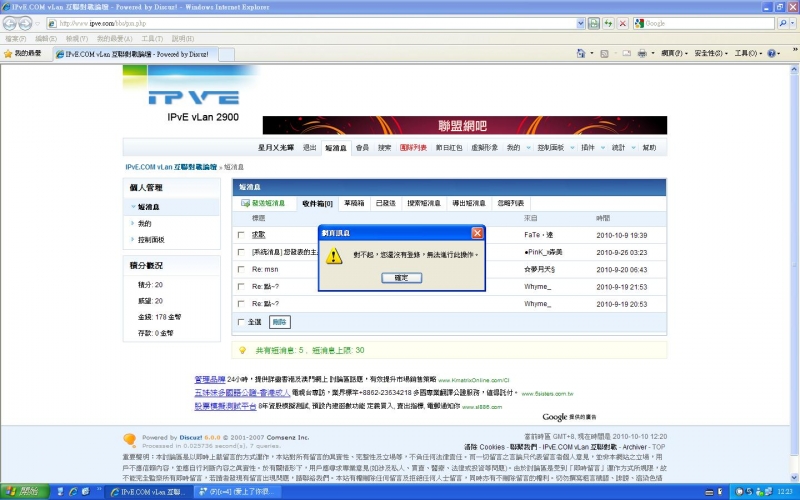Click the Read mail icon in command bar
Screen dimensions: 800x500
pyautogui.click(x=627, y=53)
